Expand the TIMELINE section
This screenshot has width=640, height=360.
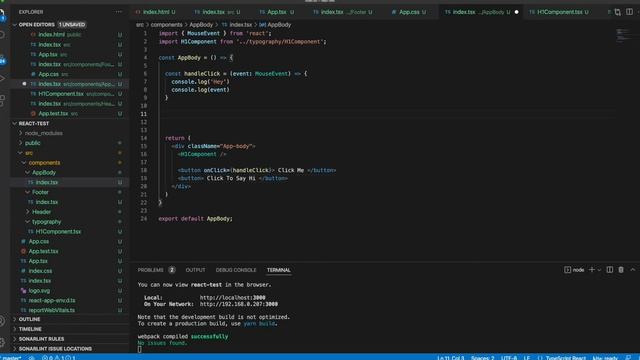pyautogui.click(x=30, y=329)
